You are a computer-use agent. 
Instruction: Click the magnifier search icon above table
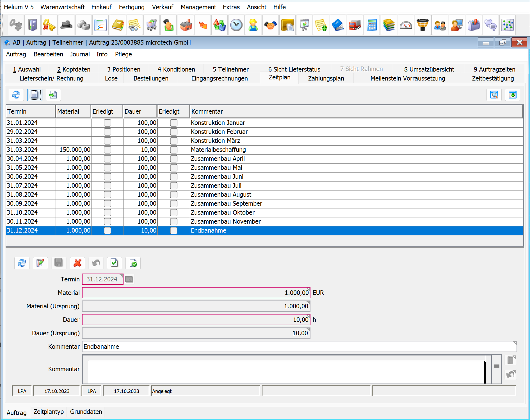[x=494, y=95]
